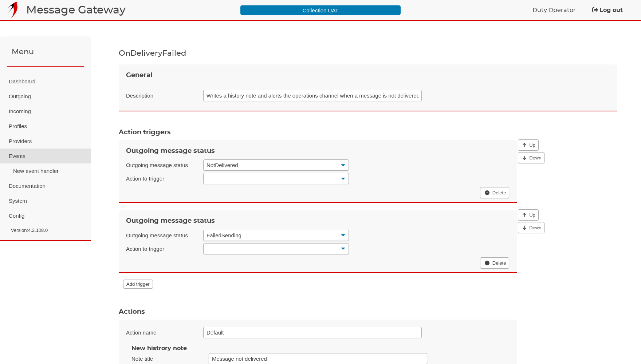The height and width of the screenshot is (364, 641).
Task: Open the NotDelivered status dropdown
Action: [276, 165]
